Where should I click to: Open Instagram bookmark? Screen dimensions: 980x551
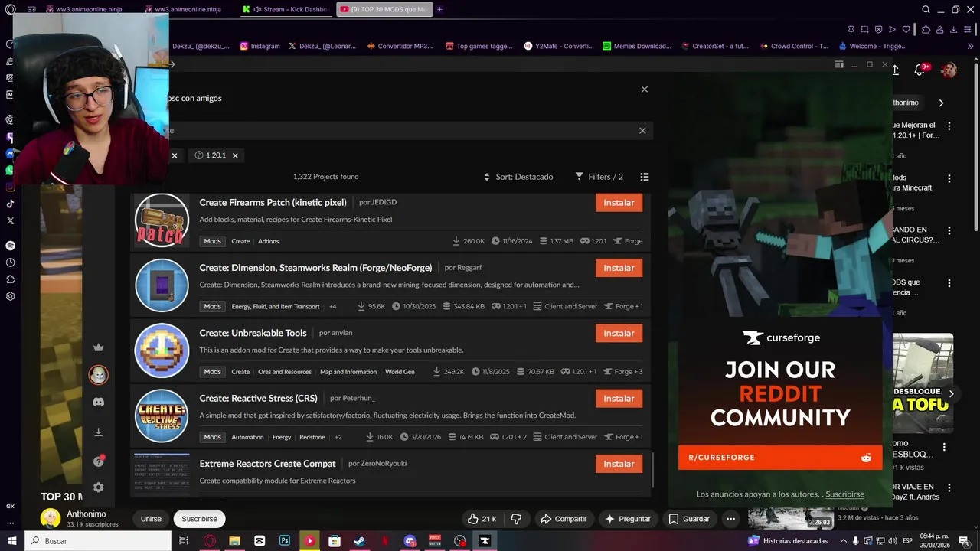point(260,46)
